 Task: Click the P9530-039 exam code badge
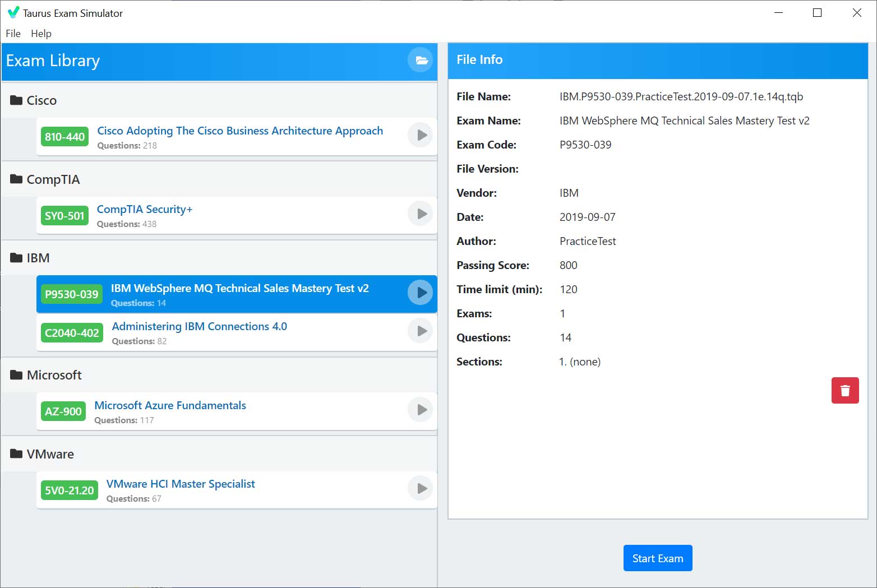click(72, 294)
